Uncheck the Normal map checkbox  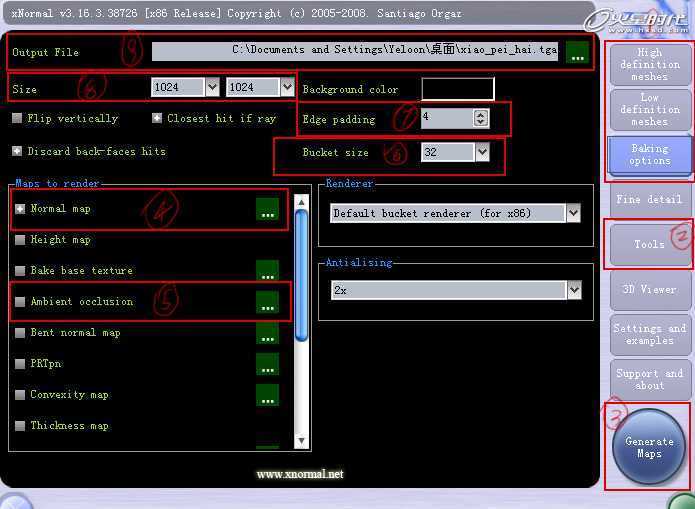click(20, 208)
